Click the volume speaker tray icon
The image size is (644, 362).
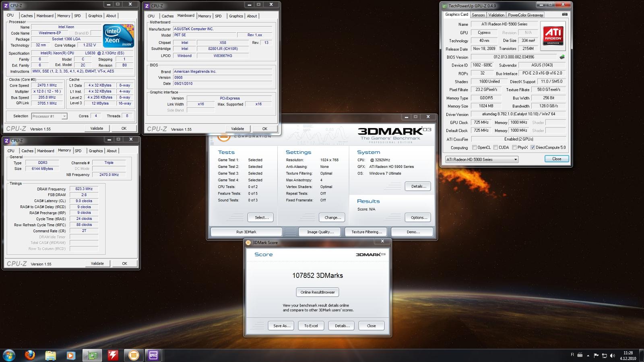tap(612, 356)
